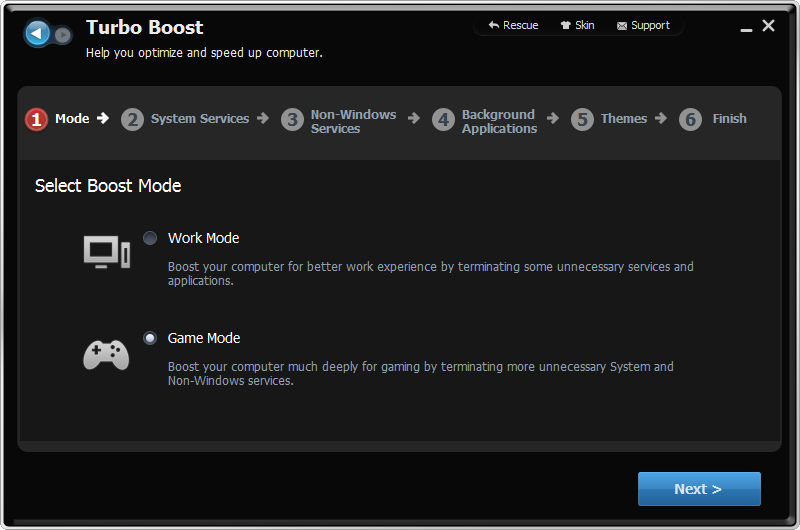
Task: Select the Game Mode radio button
Action: point(150,338)
